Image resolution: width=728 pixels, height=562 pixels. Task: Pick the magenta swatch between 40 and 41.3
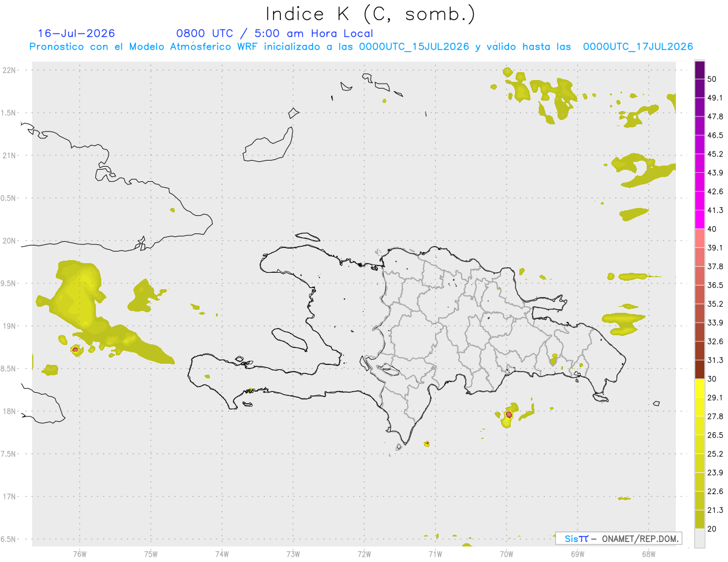click(x=699, y=219)
